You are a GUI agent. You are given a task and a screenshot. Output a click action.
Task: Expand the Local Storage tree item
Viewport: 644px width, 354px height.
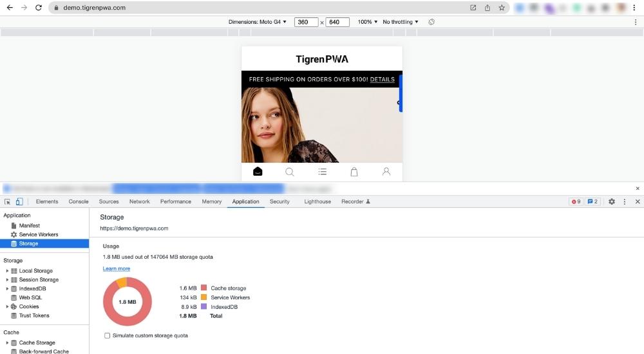tap(7, 271)
